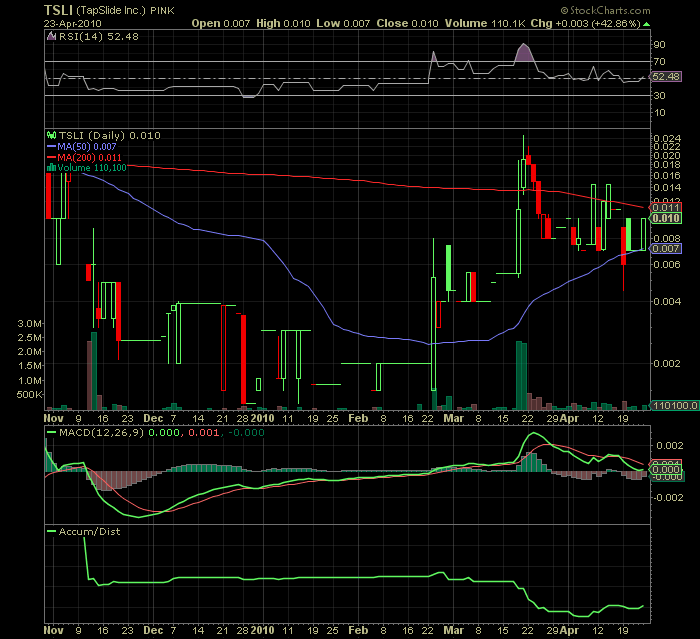Click the StockCharts.com copyright text
This screenshot has width=700, height=639.
pyautogui.click(x=605, y=10)
